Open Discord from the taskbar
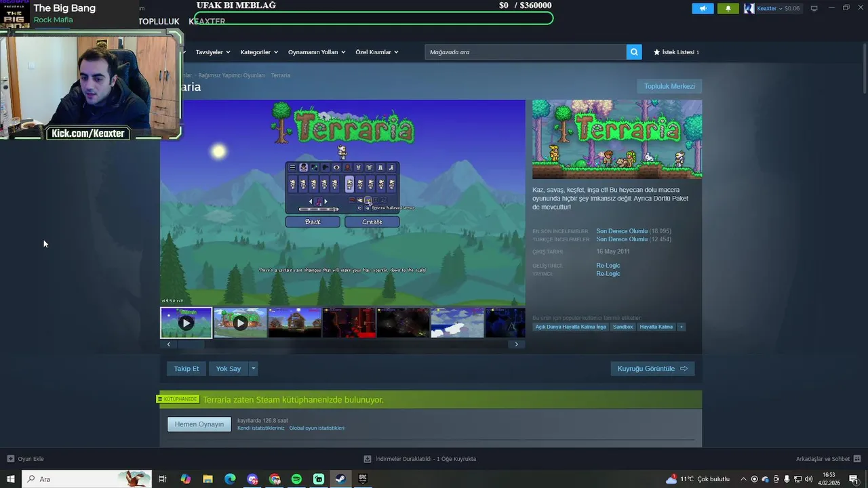The image size is (868, 488). point(252,479)
